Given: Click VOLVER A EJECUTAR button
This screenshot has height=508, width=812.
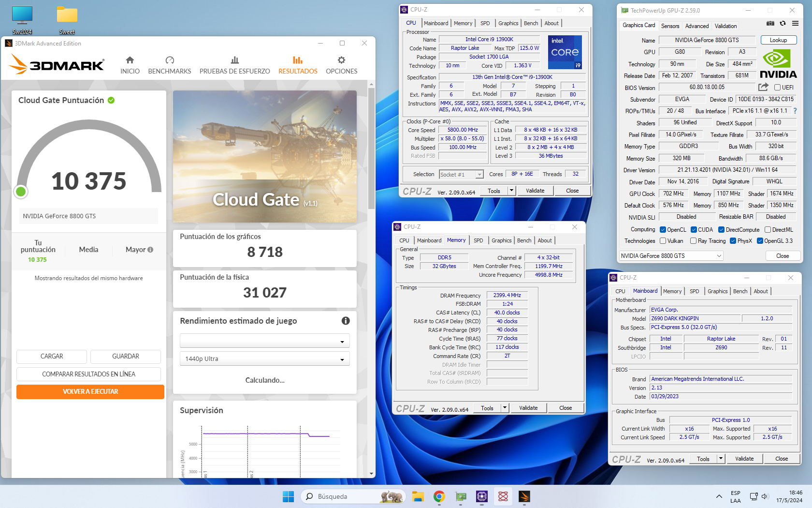Looking at the screenshot, I should pyautogui.click(x=90, y=392).
